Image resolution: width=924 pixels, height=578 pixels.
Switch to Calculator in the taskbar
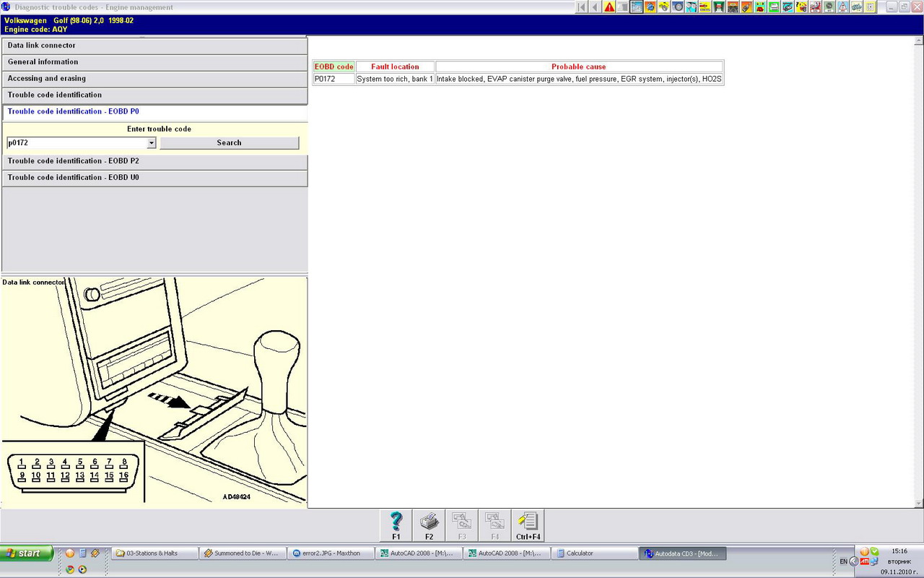(x=593, y=553)
